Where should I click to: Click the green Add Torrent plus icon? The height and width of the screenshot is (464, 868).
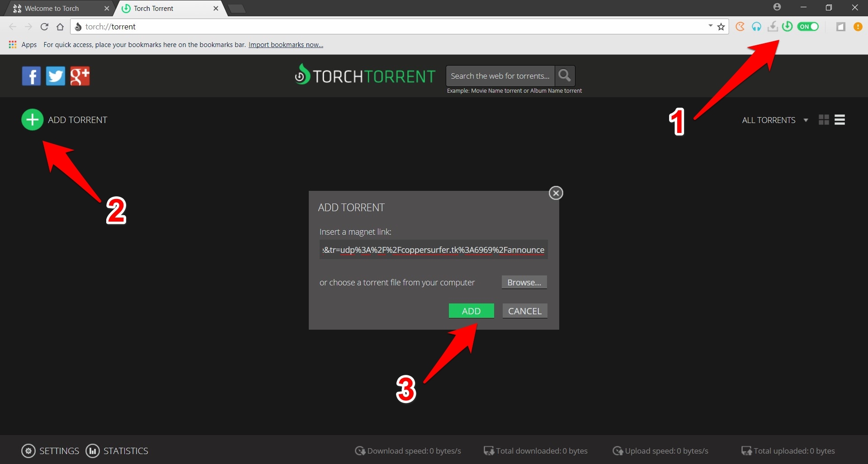click(32, 120)
